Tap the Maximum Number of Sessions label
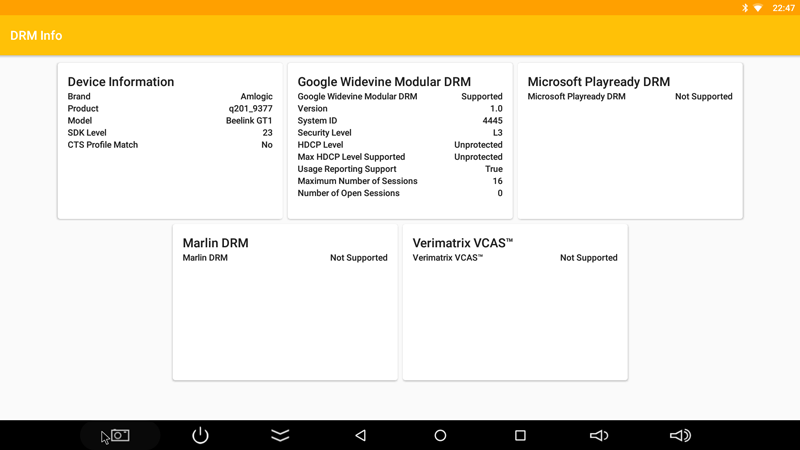This screenshot has width=800, height=450. (x=357, y=181)
